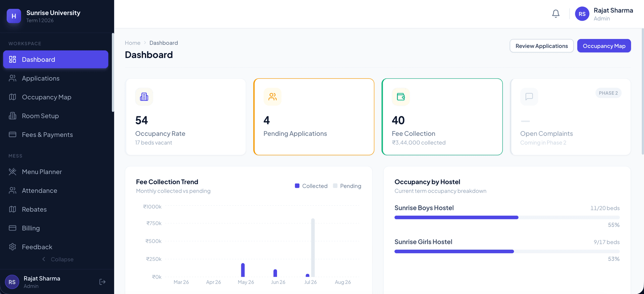This screenshot has height=294, width=644.
Task: Click the Attendance people icon
Action: click(12, 191)
